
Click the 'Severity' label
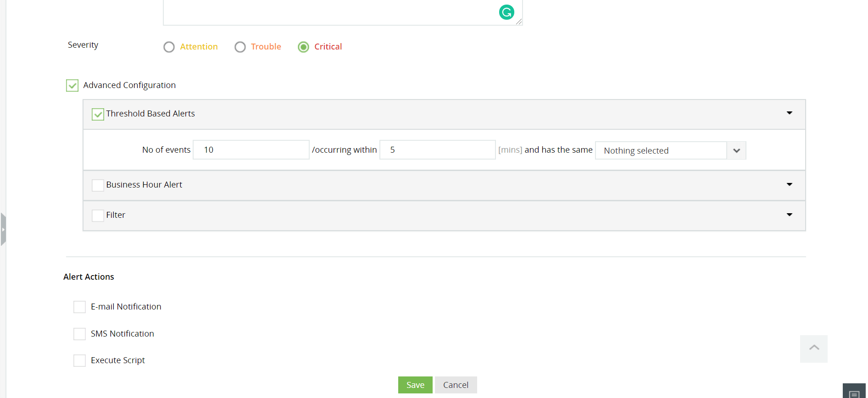tap(83, 45)
